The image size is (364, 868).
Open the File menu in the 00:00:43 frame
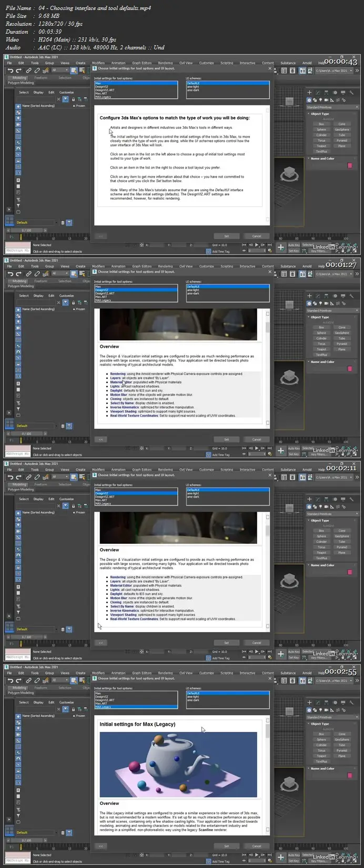coord(9,63)
